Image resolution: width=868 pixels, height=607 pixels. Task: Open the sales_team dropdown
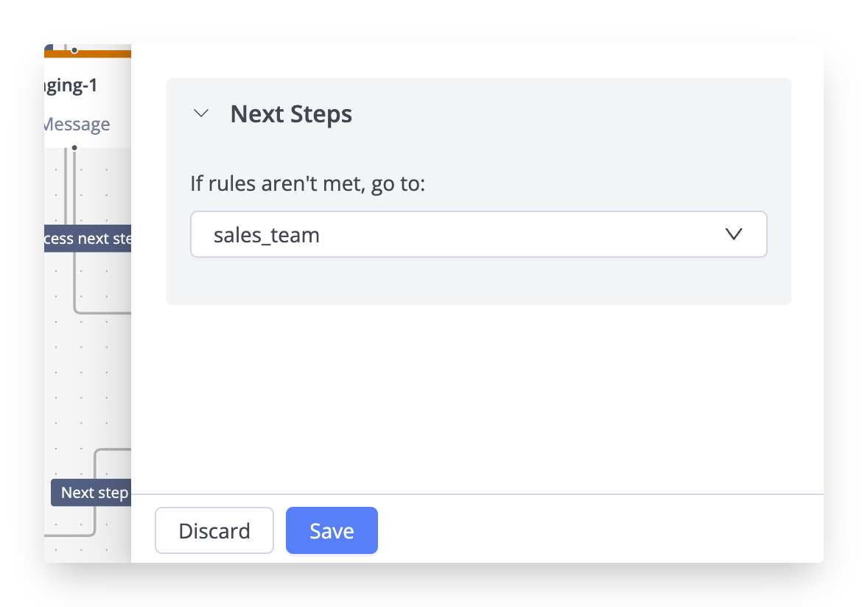tap(478, 235)
